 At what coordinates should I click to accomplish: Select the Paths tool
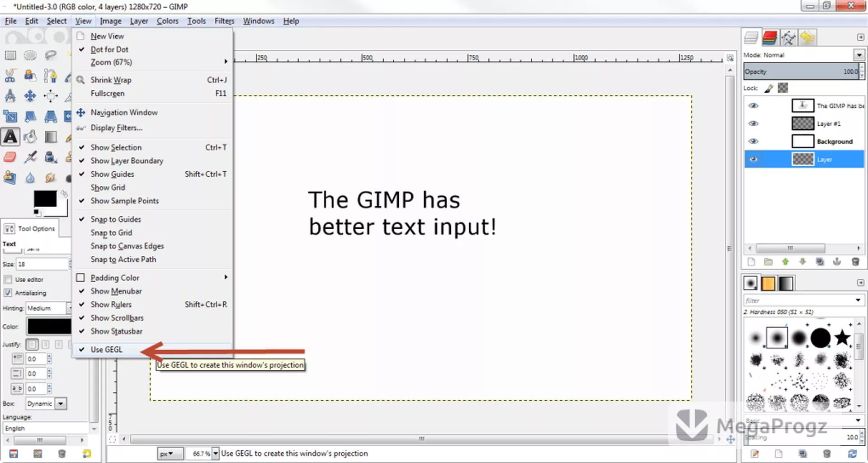[x=51, y=76]
